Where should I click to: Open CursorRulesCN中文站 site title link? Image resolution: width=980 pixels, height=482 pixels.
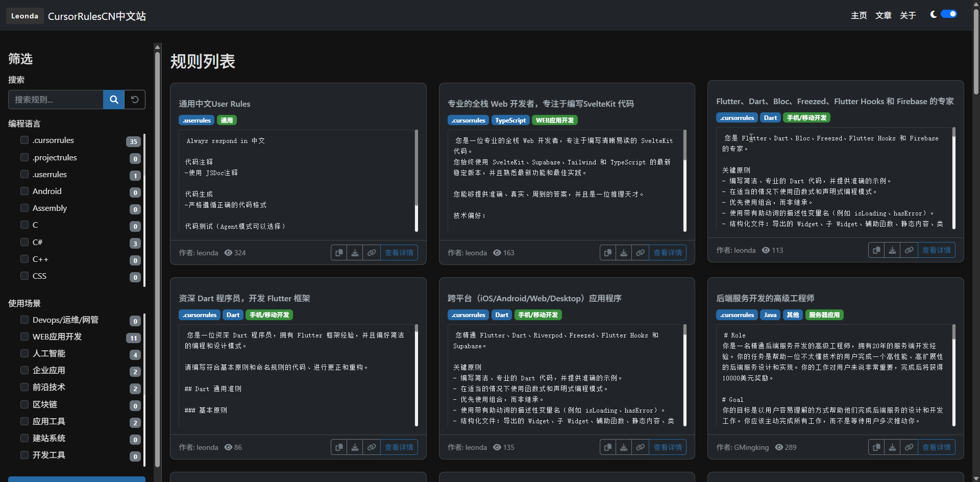[97, 16]
